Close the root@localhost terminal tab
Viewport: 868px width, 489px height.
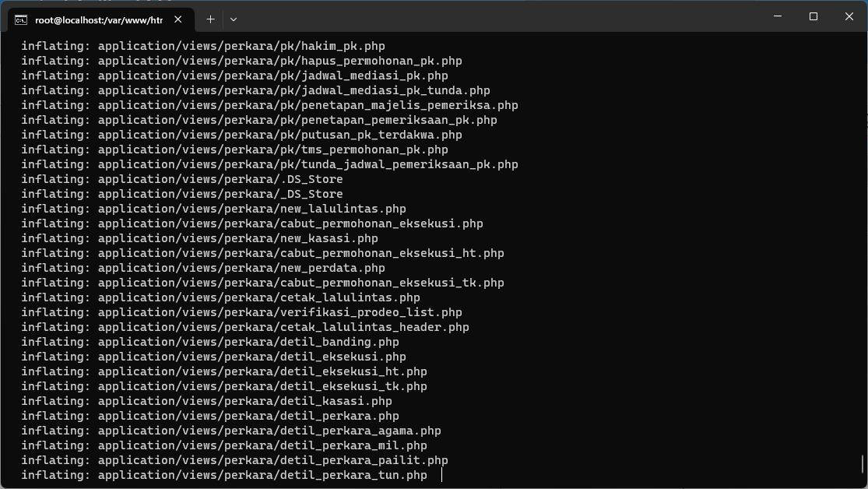pyautogui.click(x=177, y=19)
